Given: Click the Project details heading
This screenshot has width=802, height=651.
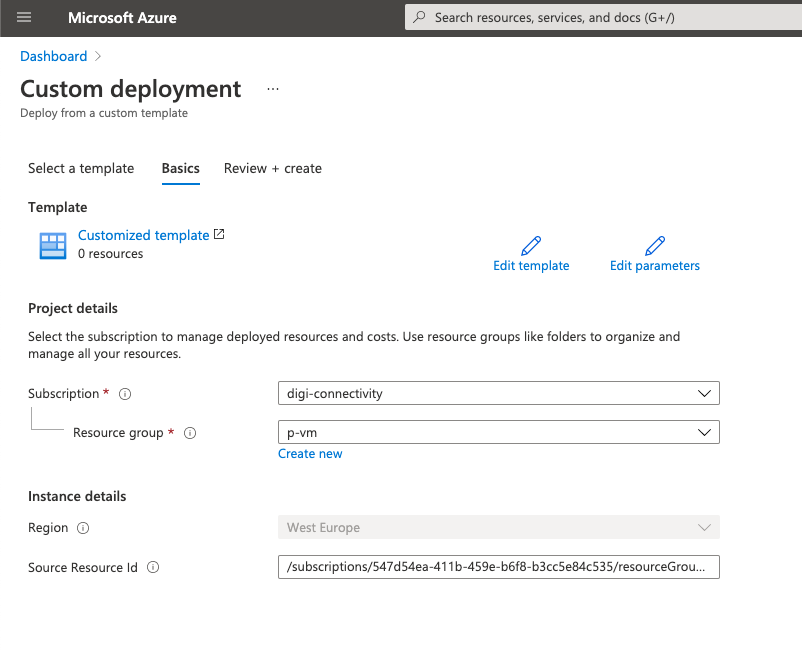Looking at the screenshot, I should click(73, 308).
